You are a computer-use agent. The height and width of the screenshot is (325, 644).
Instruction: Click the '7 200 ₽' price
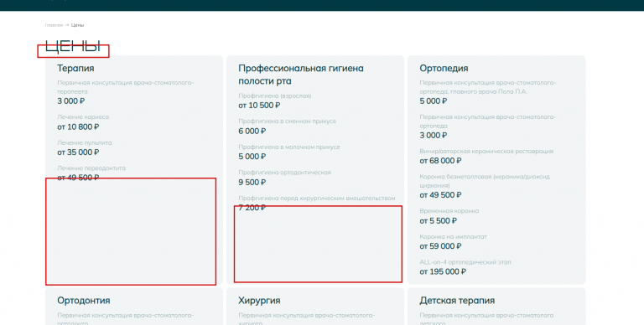(x=252, y=208)
